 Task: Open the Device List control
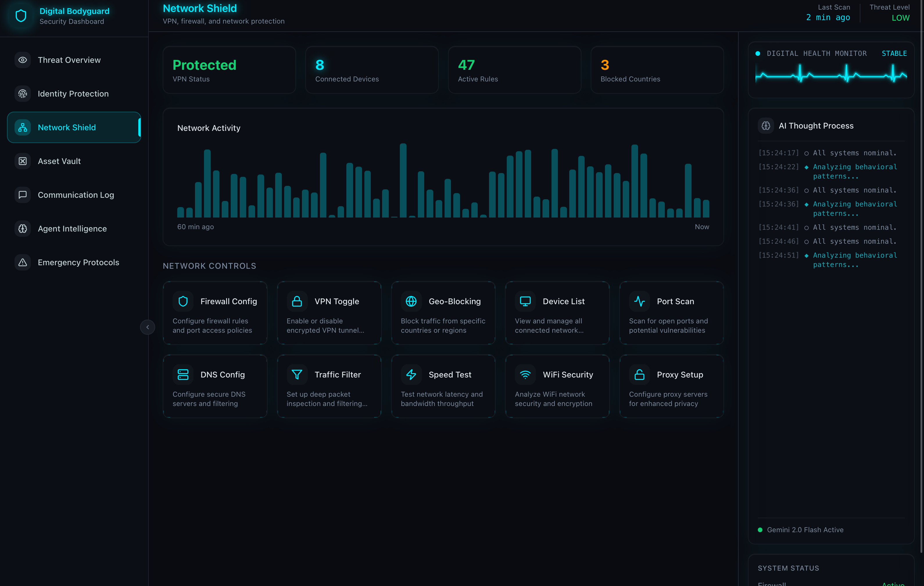pos(557,313)
